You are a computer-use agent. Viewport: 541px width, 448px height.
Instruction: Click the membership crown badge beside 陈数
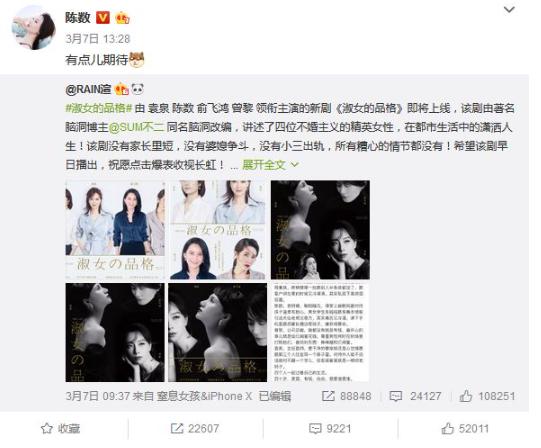click(122, 17)
